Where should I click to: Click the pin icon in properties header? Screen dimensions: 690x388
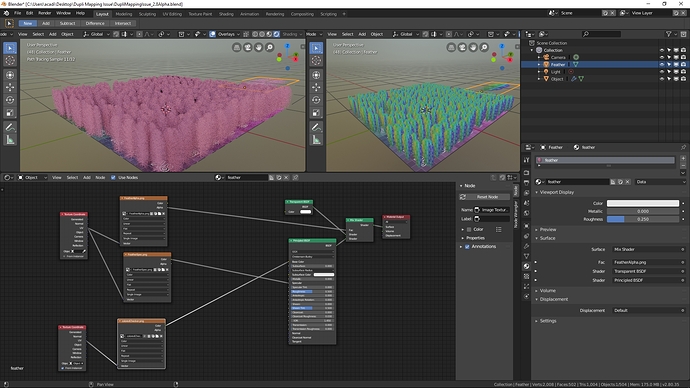(683, 147)
